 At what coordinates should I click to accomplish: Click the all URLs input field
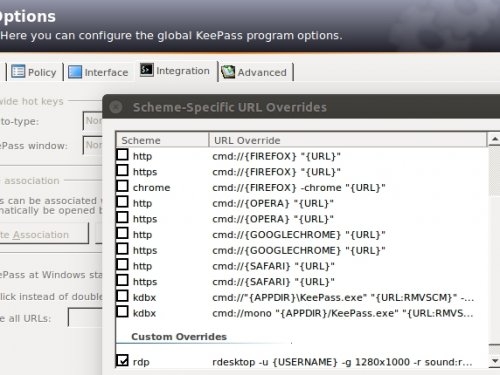85,317
